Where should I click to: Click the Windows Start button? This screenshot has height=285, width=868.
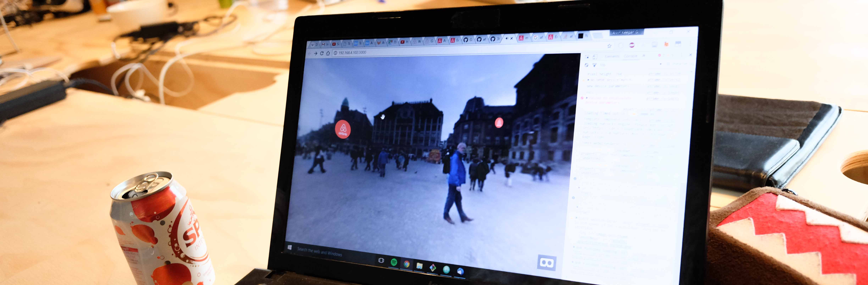289,248
